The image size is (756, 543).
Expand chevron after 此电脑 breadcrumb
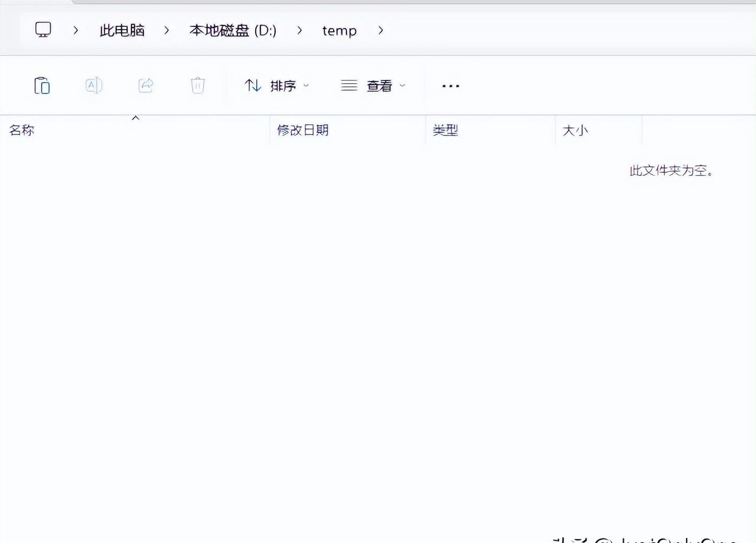[x=167, y=30]
